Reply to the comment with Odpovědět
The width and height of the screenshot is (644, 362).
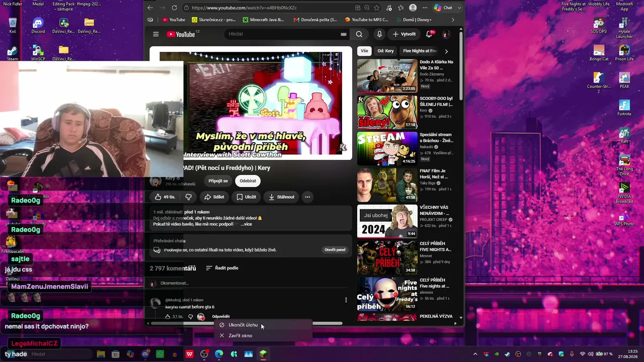(221, 317)
